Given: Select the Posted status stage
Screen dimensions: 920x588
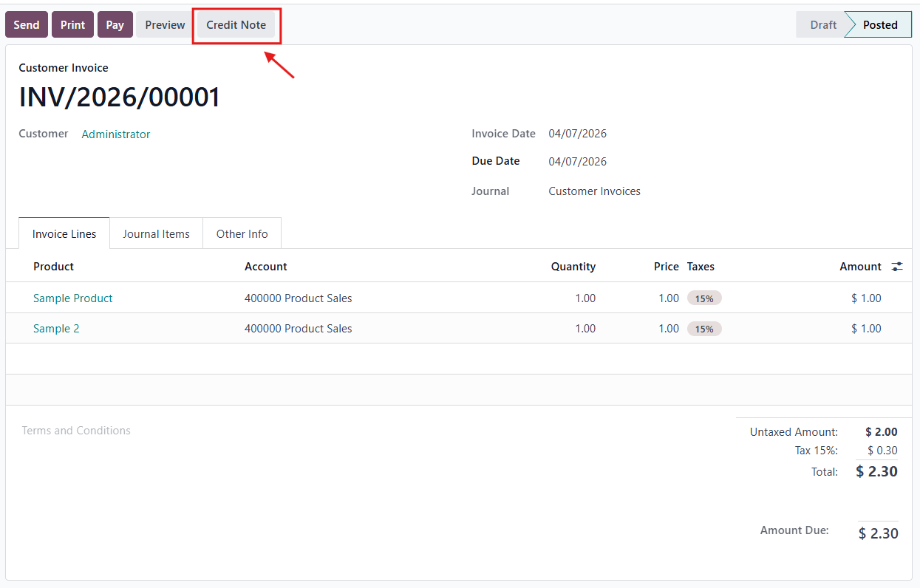Looking at the screenshot, I should (879, 25).
